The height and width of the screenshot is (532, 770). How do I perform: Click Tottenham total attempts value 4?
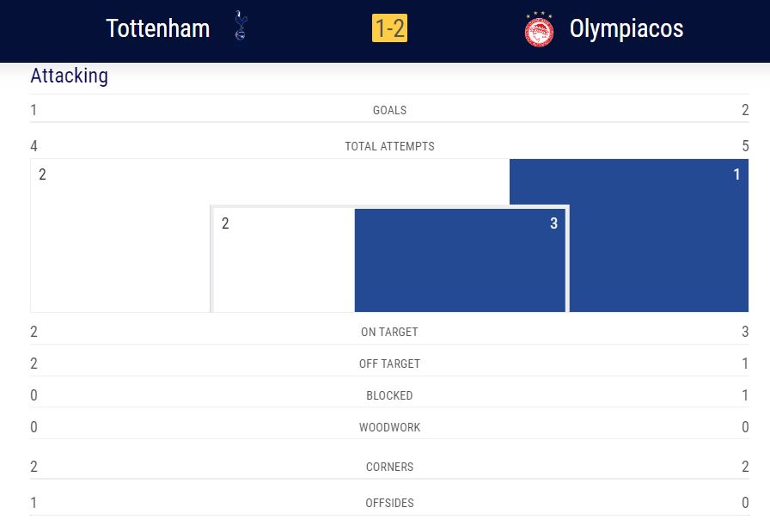click(34, 146)
